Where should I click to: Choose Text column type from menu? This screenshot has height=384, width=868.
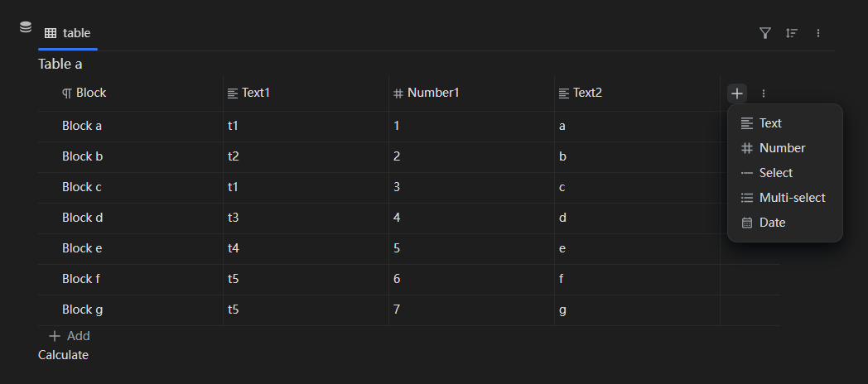(769, 123)
